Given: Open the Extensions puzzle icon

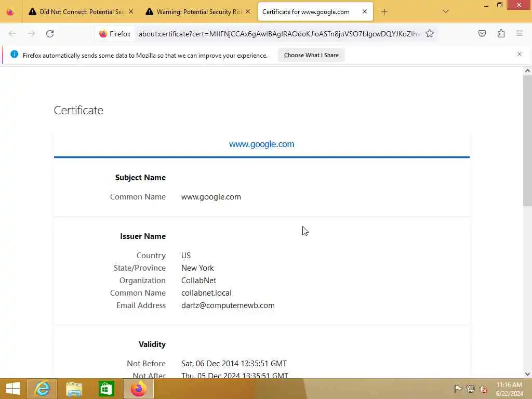Looking at the screenshot, I should pyautogui.click(x=501, y=34).
